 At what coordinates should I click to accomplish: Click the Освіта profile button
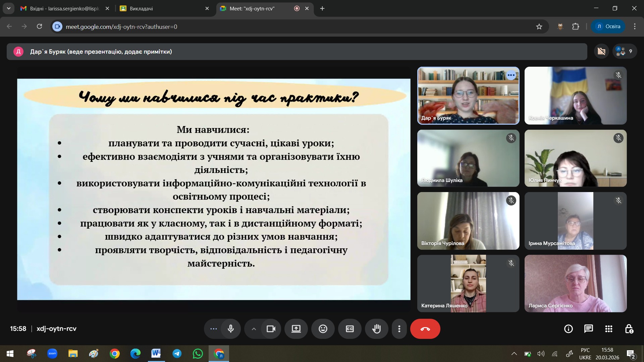(x=608, y=26)
